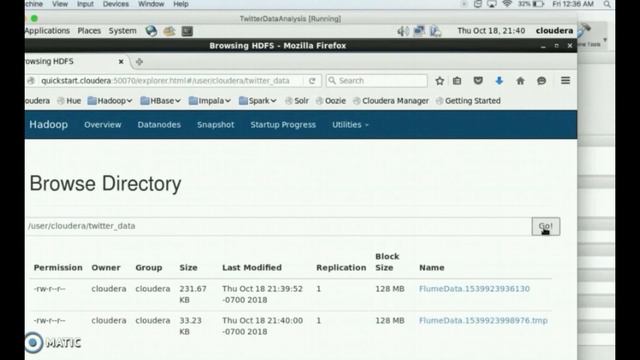This screenshot has width=640, height=360.
Task: Open the VirtualBox View menu
Action: coord(60,4)
